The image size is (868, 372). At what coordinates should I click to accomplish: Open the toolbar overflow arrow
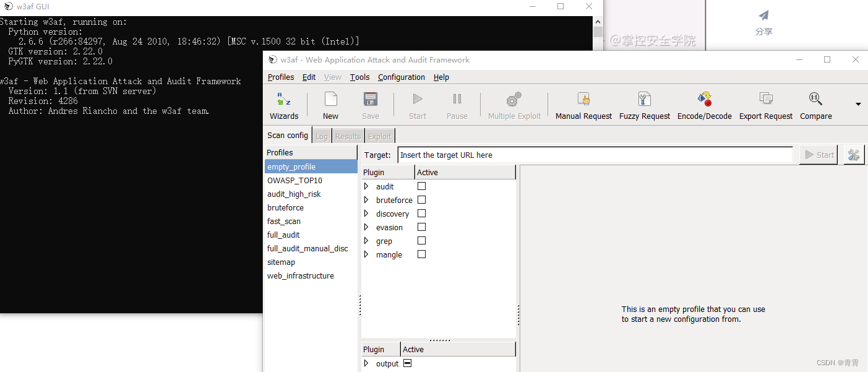[x=858, y=104]
